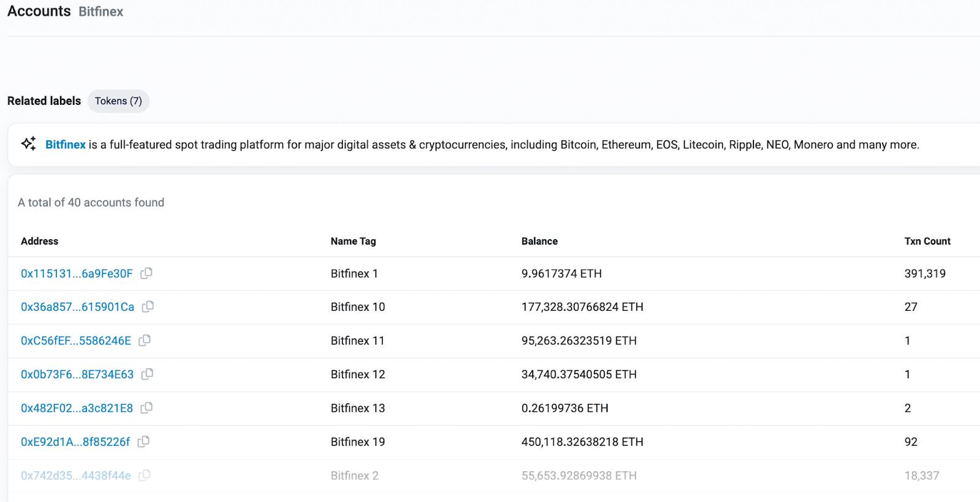
Task: Click txn count 92 for Bitfinex 19
Action: coord(911,441)
